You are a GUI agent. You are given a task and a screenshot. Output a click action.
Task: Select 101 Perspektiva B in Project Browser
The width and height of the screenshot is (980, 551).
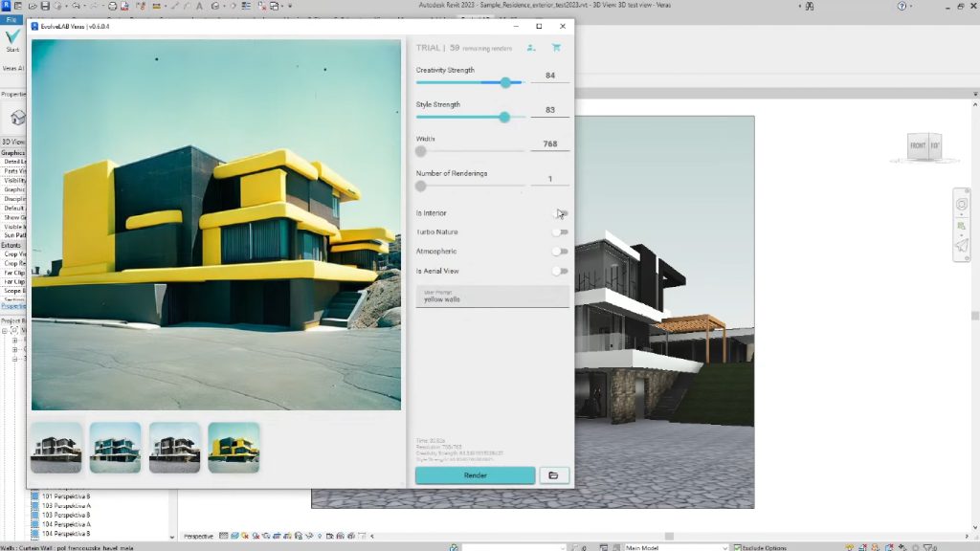tap(66, 497)
